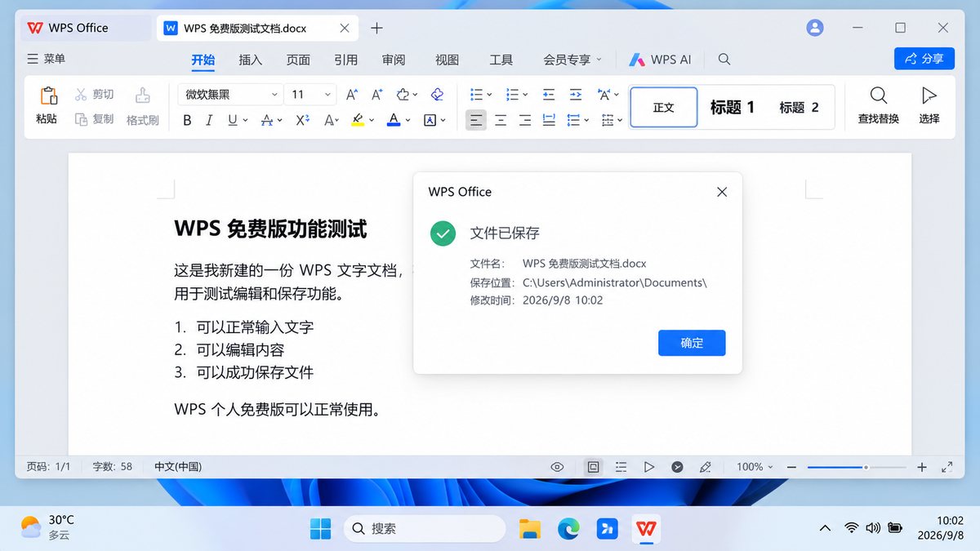Apply strikethrough text formatting

(267, 120)
